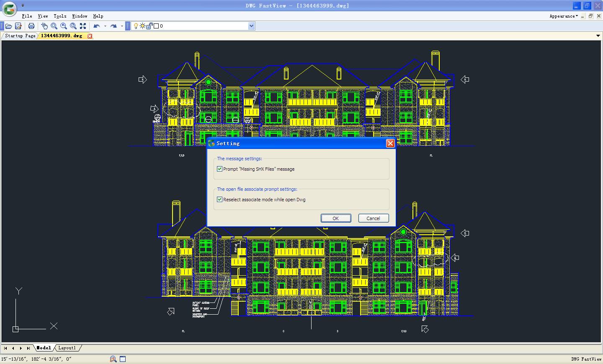
Task: Click the layer lightbulb on/off icon
Action: (136, 26)
